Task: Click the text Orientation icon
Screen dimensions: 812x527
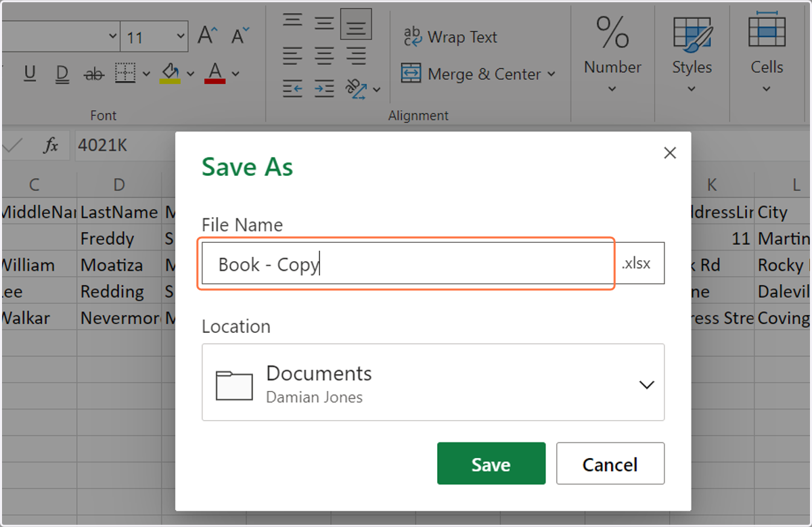Action: 356,88
